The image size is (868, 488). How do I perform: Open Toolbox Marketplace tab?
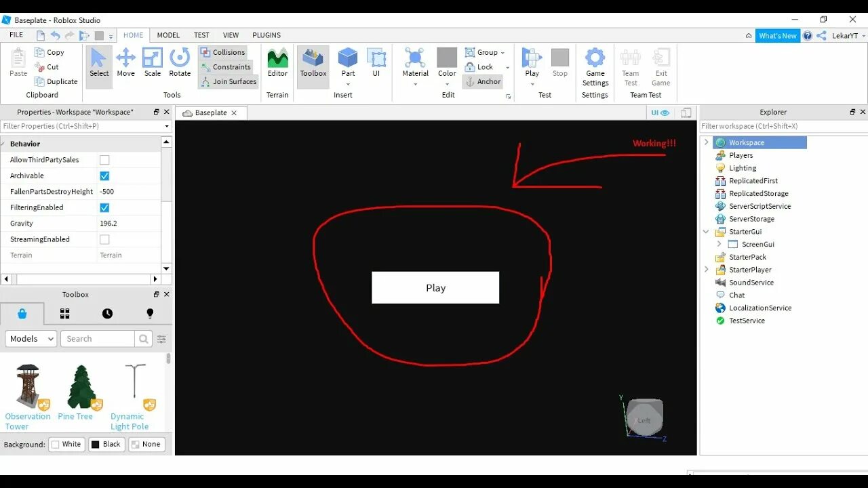tap(22, 313)
